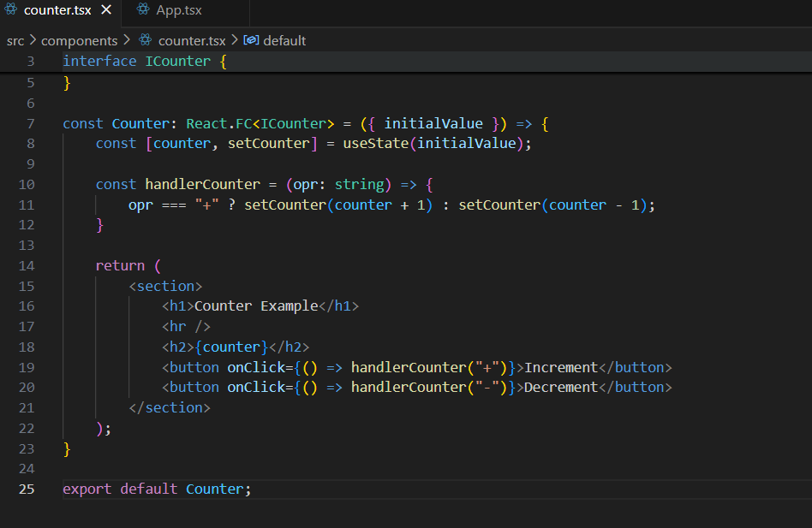The image size is (812, 528).
Task: Click 'ICounter' on line 3
Action: coord(177,62)
